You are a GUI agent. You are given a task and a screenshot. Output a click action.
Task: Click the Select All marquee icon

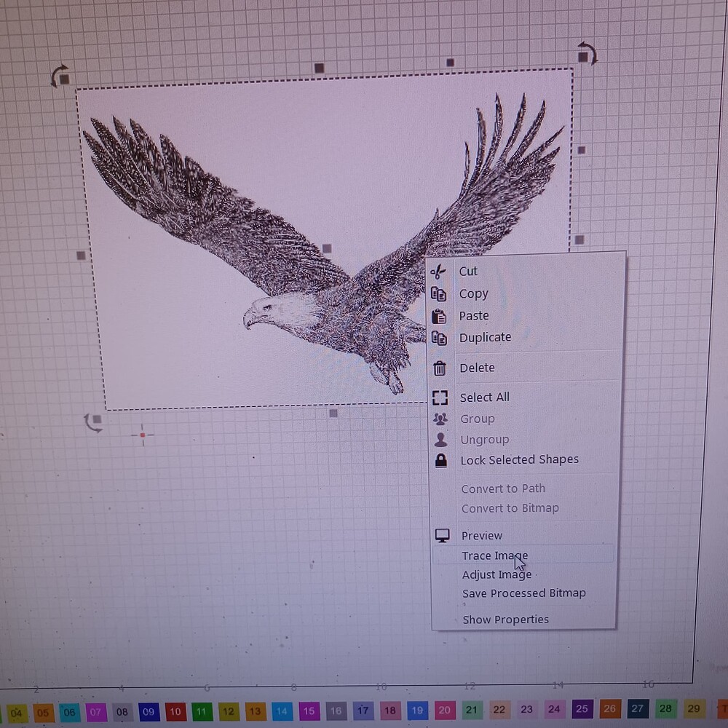tap(440, 397)
